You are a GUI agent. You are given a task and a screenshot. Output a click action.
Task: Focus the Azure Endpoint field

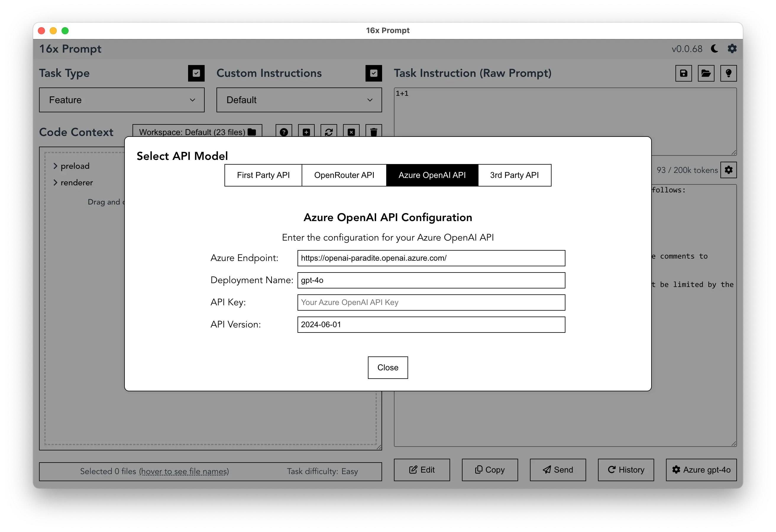pos(431,258)
